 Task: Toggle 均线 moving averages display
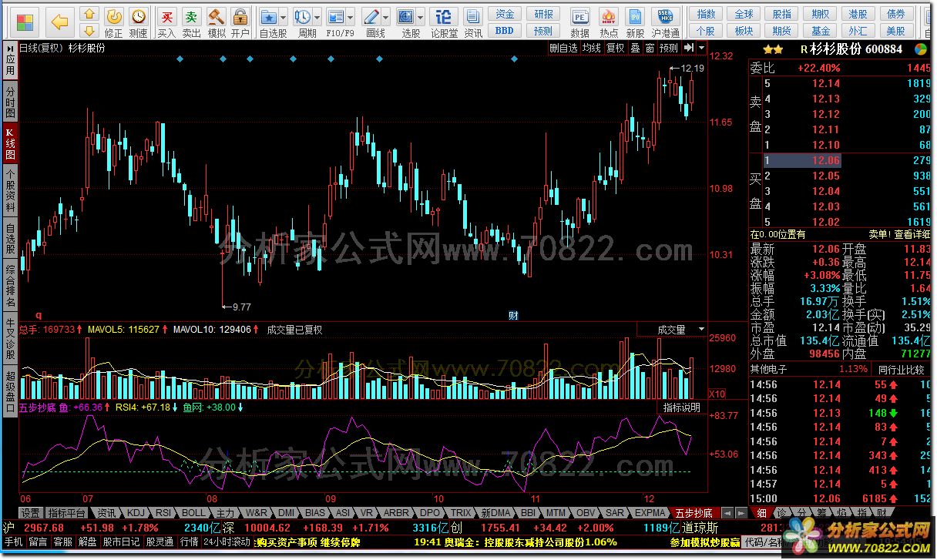tap(592, 48)
